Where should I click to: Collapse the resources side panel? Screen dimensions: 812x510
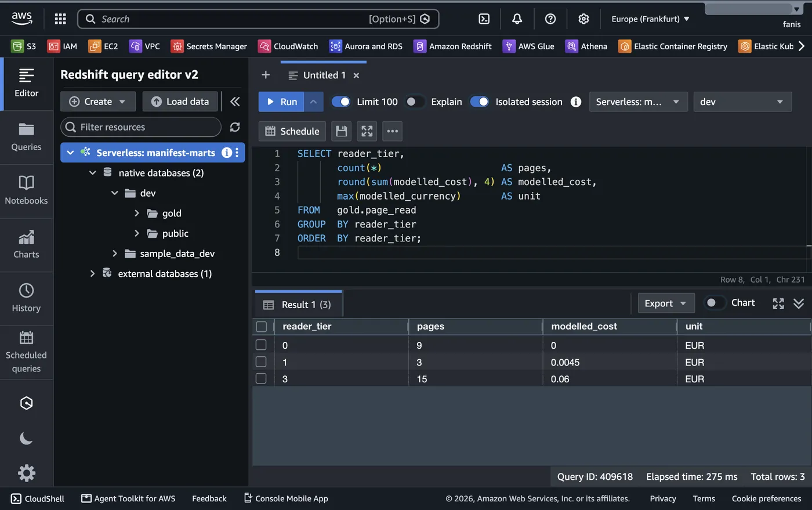click(x=235, y=102)
